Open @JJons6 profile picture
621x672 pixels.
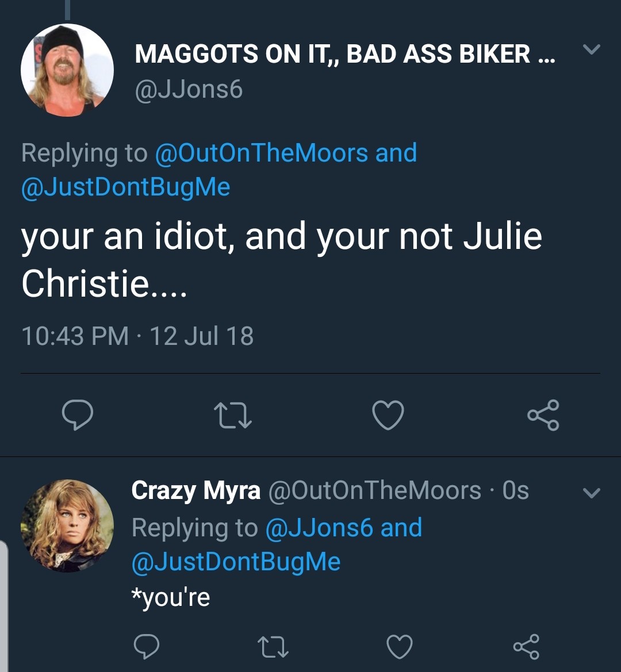(67, 70)
